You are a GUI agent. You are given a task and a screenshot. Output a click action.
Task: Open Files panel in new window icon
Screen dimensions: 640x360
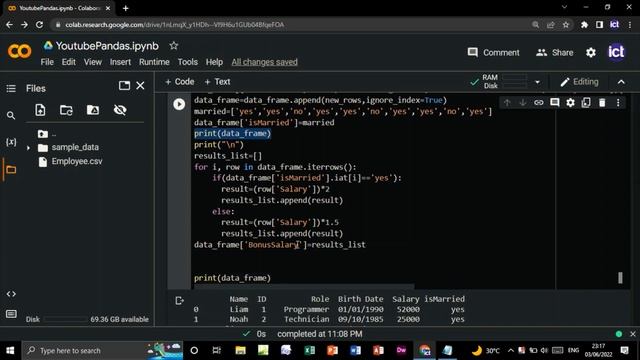tap(124, 85)
